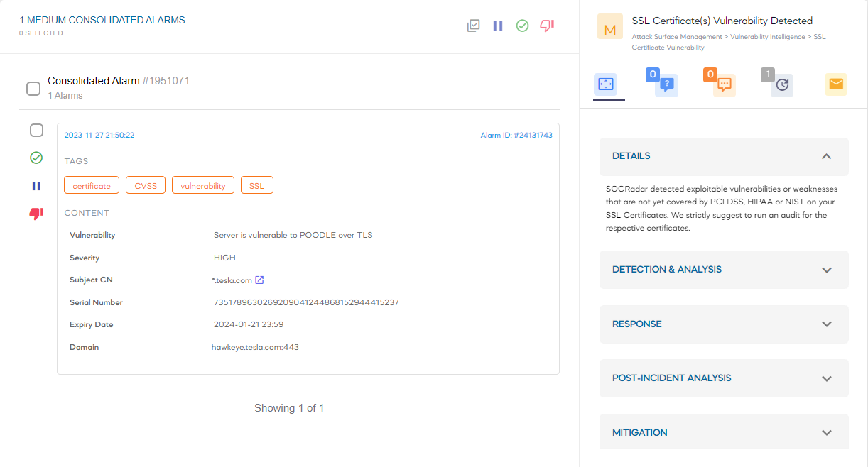This screenshot has height=467, width=868.
Task: Expand the DETECTION & ANALYSIS section
Action: tap(724, 270)
